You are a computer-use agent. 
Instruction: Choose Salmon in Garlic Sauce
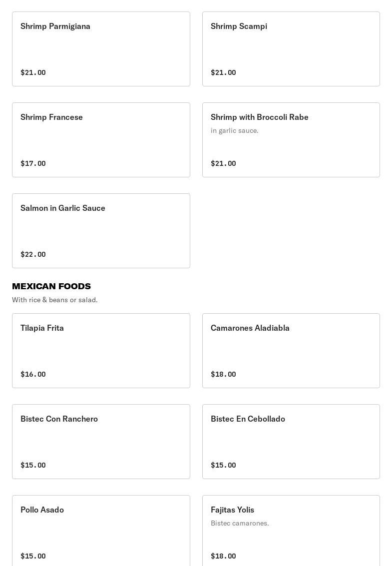(x=101, y=231)
